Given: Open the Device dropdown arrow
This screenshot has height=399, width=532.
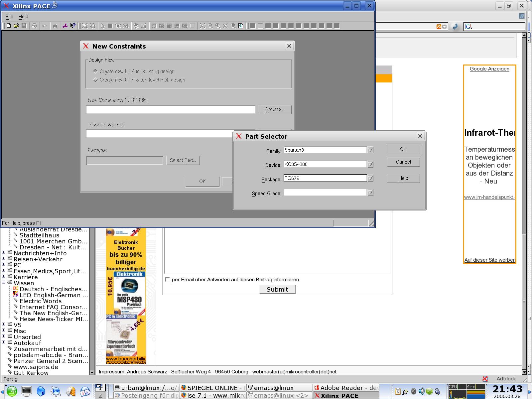Looking at the screenshot, I should coord(370,164).
